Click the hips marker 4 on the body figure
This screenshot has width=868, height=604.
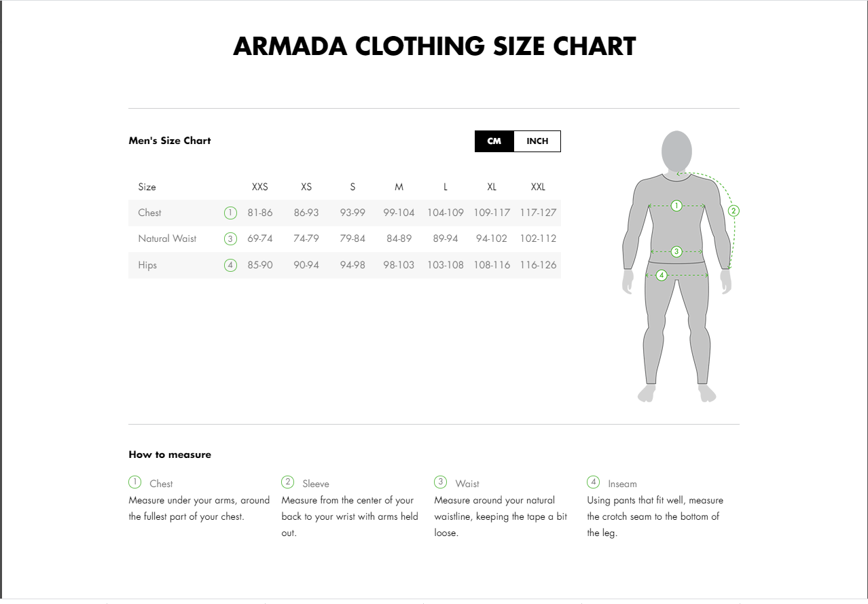[x=662, y=275]
